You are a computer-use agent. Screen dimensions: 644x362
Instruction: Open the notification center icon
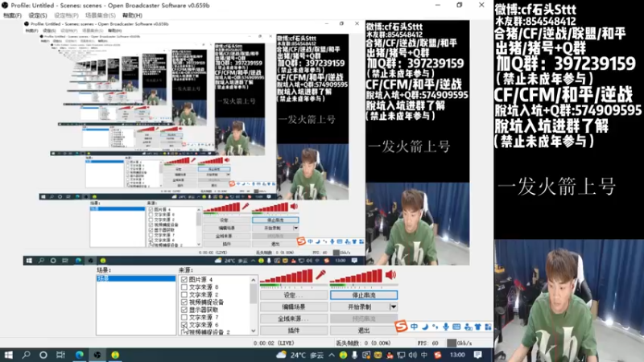(x=477, y=355)
